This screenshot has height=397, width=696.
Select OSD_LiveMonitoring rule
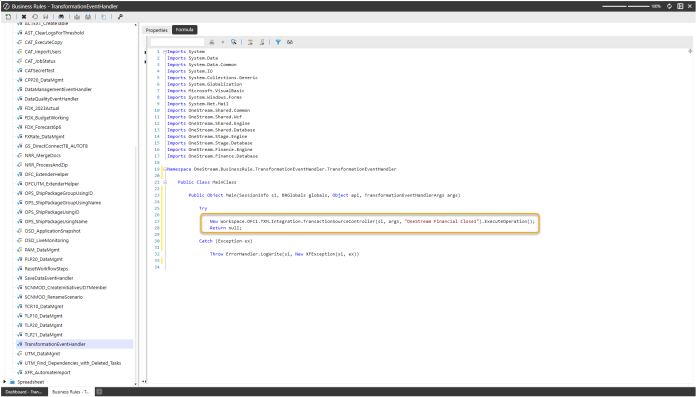click(x=47, y=240)
